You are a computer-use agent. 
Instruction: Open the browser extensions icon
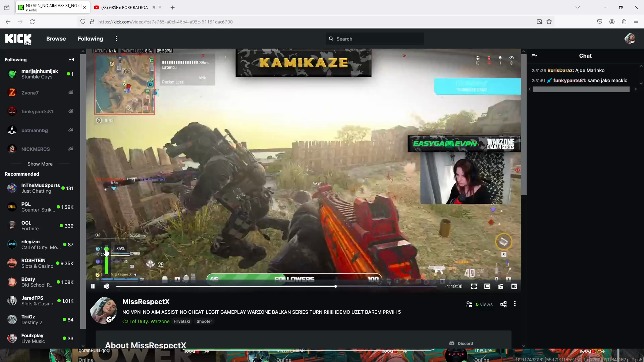pos(624,22)
